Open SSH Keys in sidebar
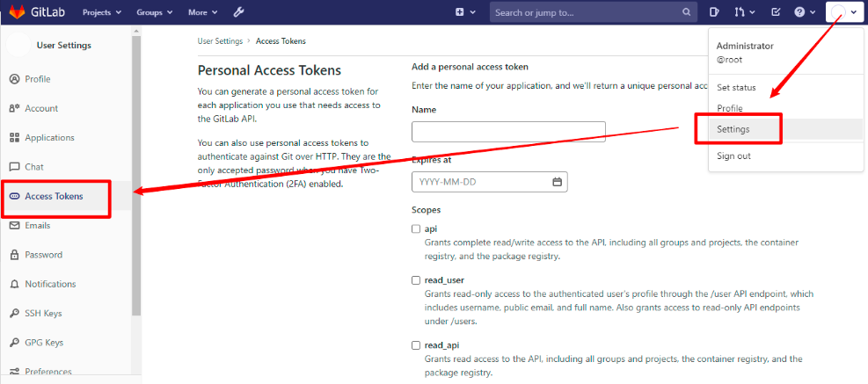The image size is (868, 384). [x=43, y=313]
